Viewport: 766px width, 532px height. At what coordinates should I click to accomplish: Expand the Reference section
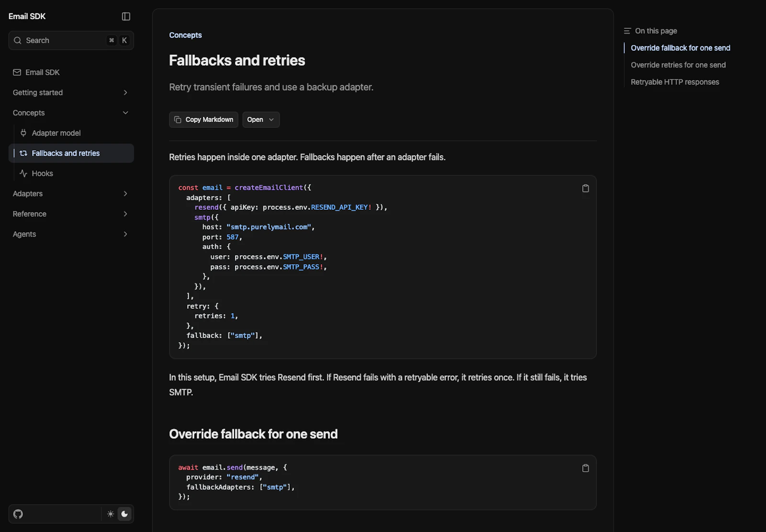tap(71, 214)
